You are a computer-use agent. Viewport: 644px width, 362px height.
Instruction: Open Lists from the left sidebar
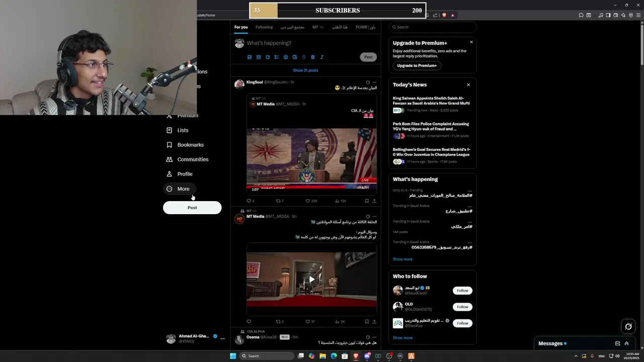[177, 130]
